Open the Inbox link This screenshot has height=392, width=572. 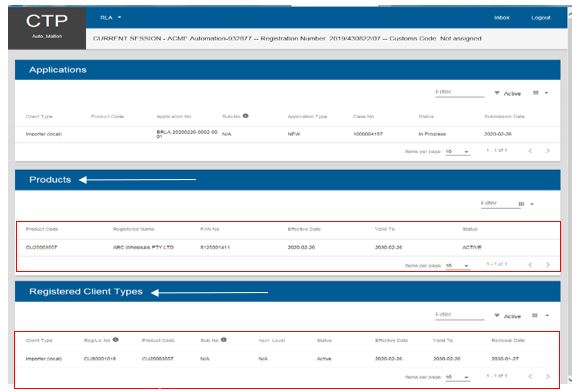[x=502, y=18]
